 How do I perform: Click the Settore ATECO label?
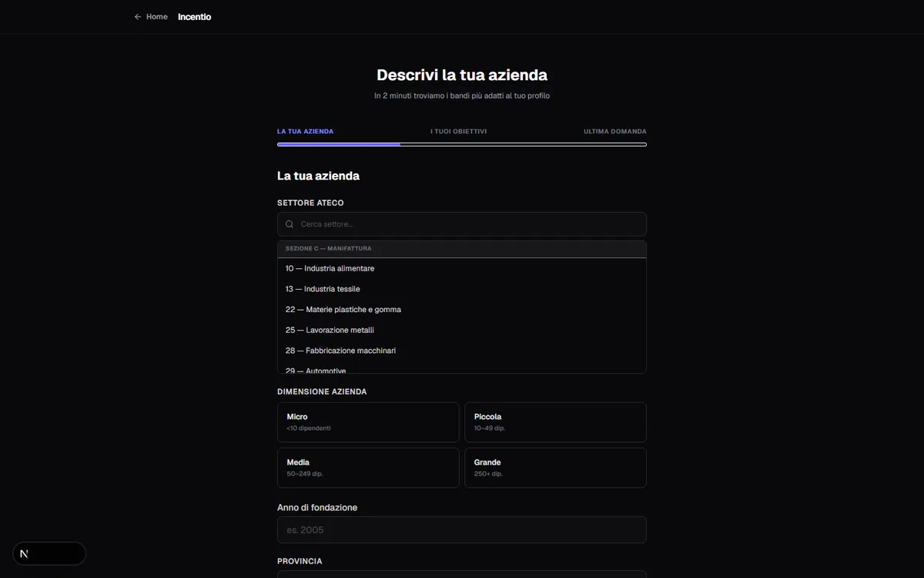click(x=310, y=203)
